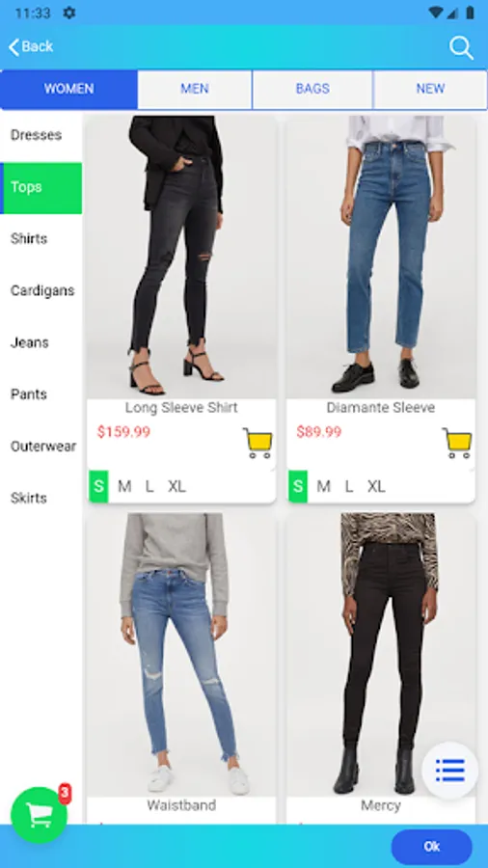Viewport: 488px width, 868px height.
Task: Open the blue list view button
Action: pos(449,770)
